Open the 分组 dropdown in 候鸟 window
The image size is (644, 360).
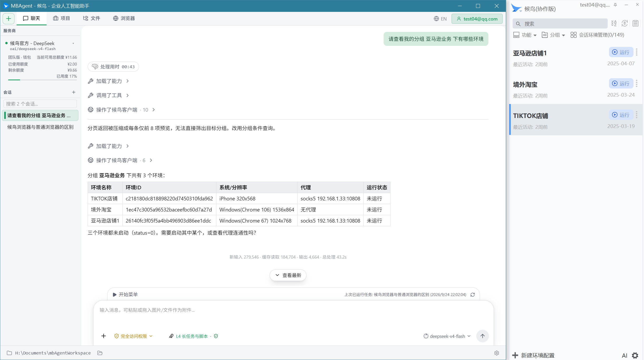click(x=553, y=35)
